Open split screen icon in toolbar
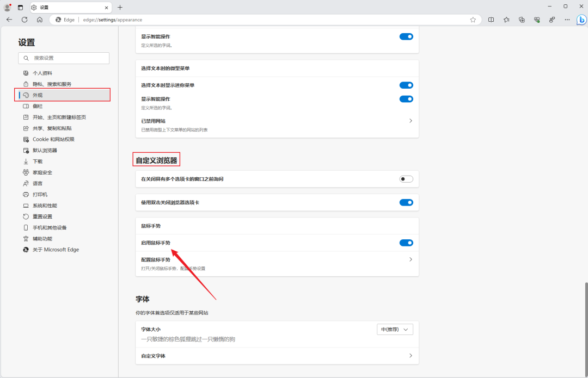The height and width of the screenshot is (378, 588). point(491,20)
